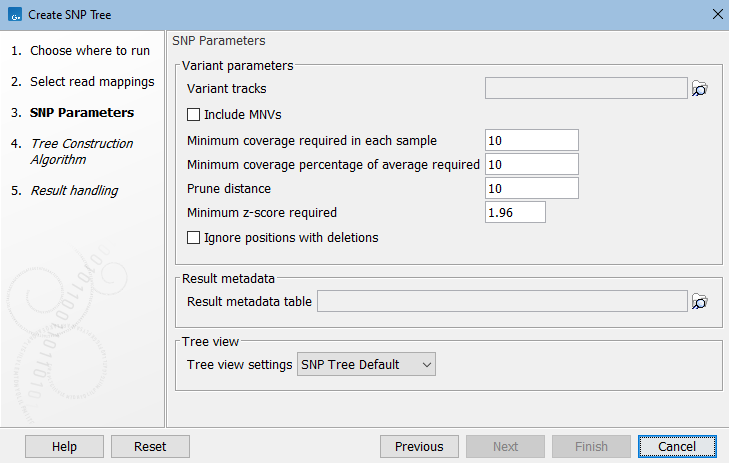Click the browse icon for Result metadata table

[700, 301]
